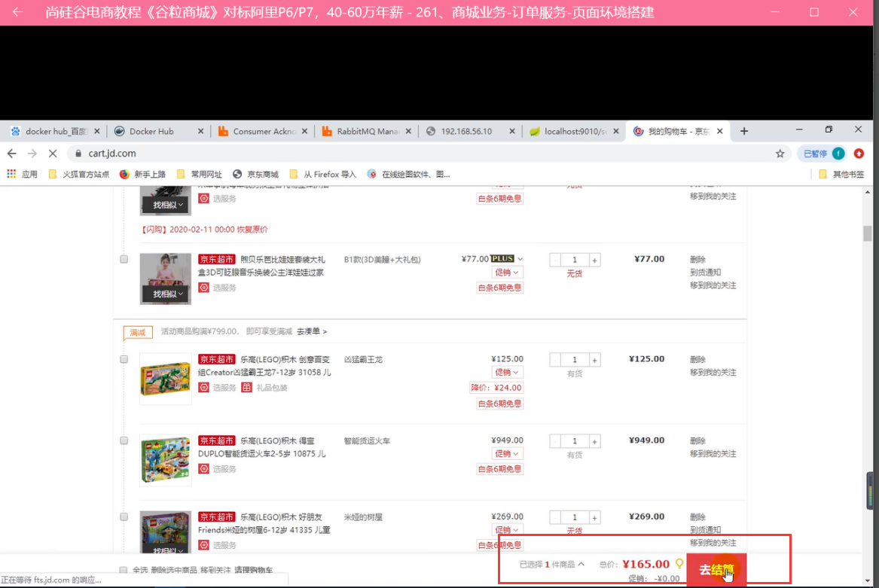Check the LEGO DUPLO ¥949.00 item checkbox
This screenshot has width=879, height=588.
click(x=124, y=440)
